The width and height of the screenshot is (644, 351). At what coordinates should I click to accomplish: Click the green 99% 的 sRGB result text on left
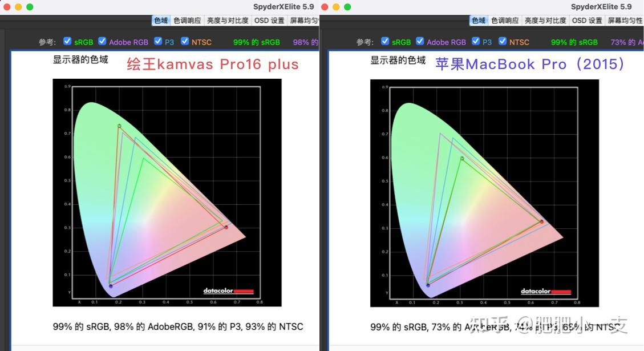(x=256, y=42)
